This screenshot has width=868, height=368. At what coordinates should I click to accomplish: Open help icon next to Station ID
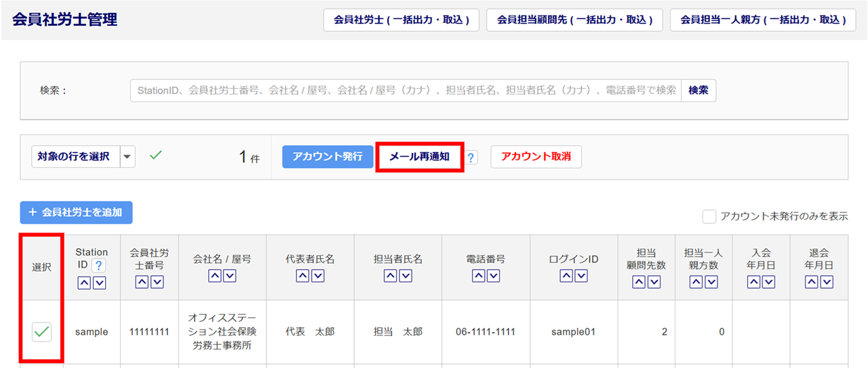pos(99,266)
